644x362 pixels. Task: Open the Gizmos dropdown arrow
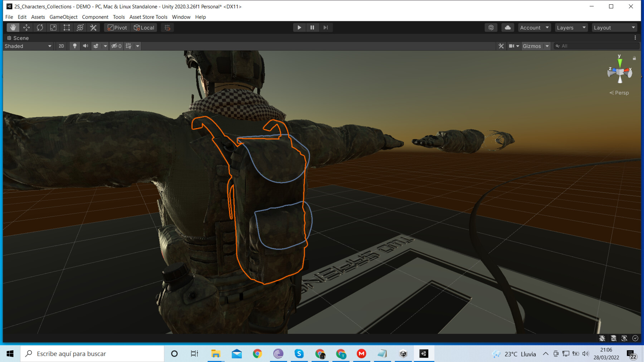547,46
